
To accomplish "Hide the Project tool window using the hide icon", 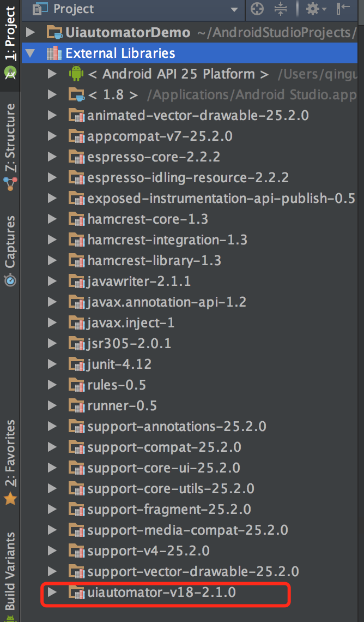I will pyautogui.click(x=343, y=8).
